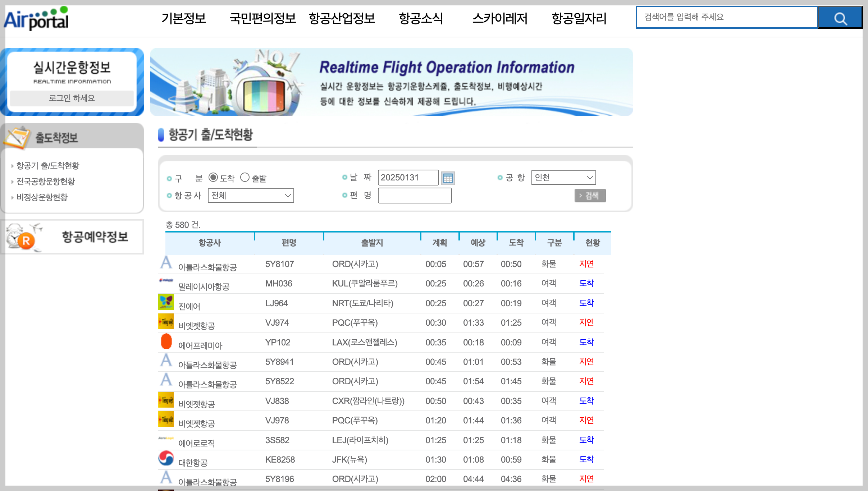This screenshot has height=491, width=868.
Task: Click the 편명 flight number input
Action: pyautogui.click(x=415, y=196)
